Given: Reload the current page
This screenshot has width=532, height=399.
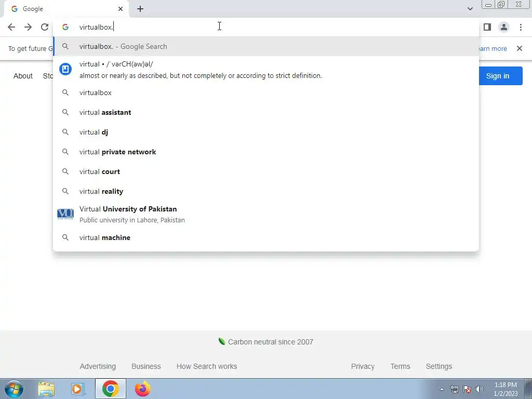Looking at the screenshot, I should (45, 27).
